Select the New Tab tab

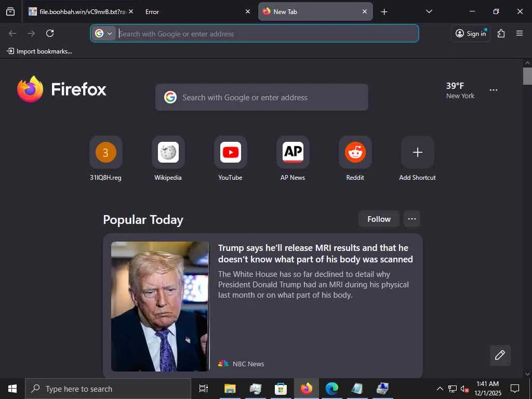point(315,12)
